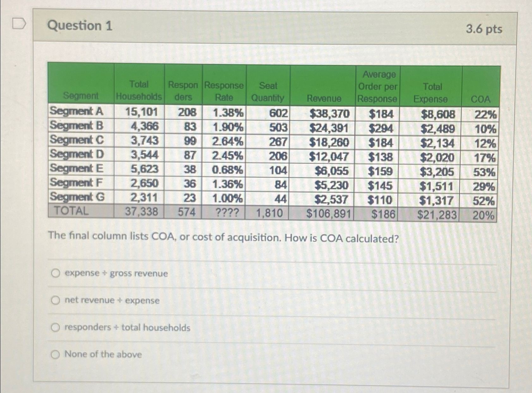Select the None of the above option
This screenshot has width=532, height=393.
(56, 354)
